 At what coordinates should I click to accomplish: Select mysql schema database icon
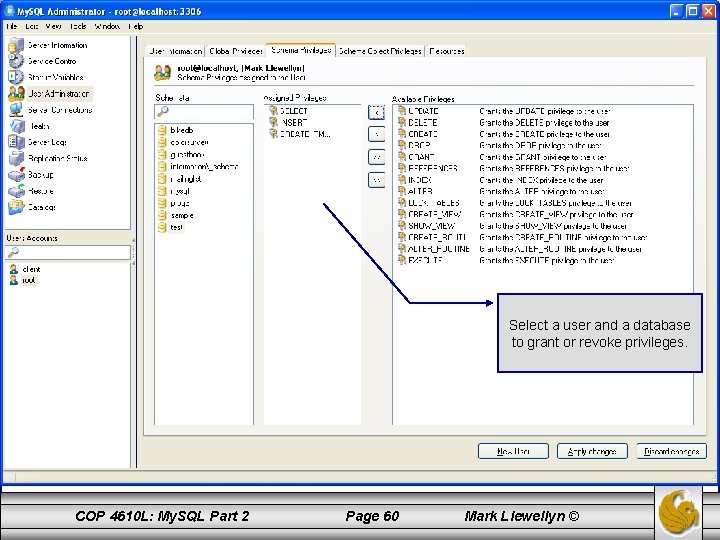pyautogui.click(x=162, y=191)
